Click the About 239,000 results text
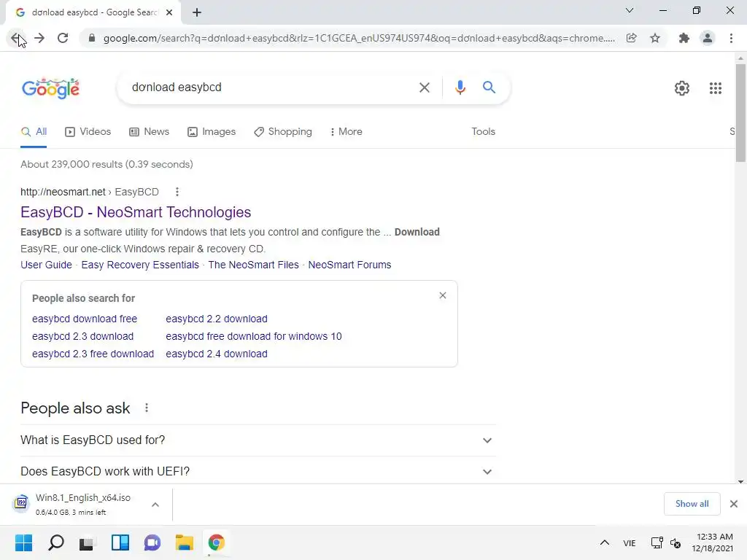This screenshot has width=747, height=560. (x=107, y=165)
